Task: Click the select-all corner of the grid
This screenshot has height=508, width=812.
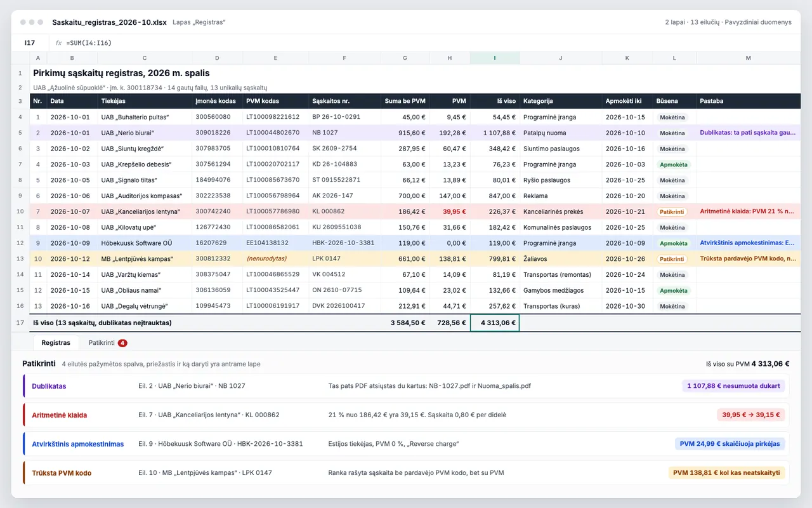Action: tap(20, 58)
